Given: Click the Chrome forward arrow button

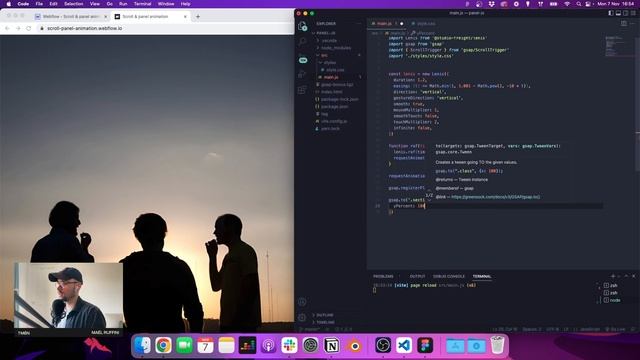Looking at the screenshot, I should coord(18,28).
